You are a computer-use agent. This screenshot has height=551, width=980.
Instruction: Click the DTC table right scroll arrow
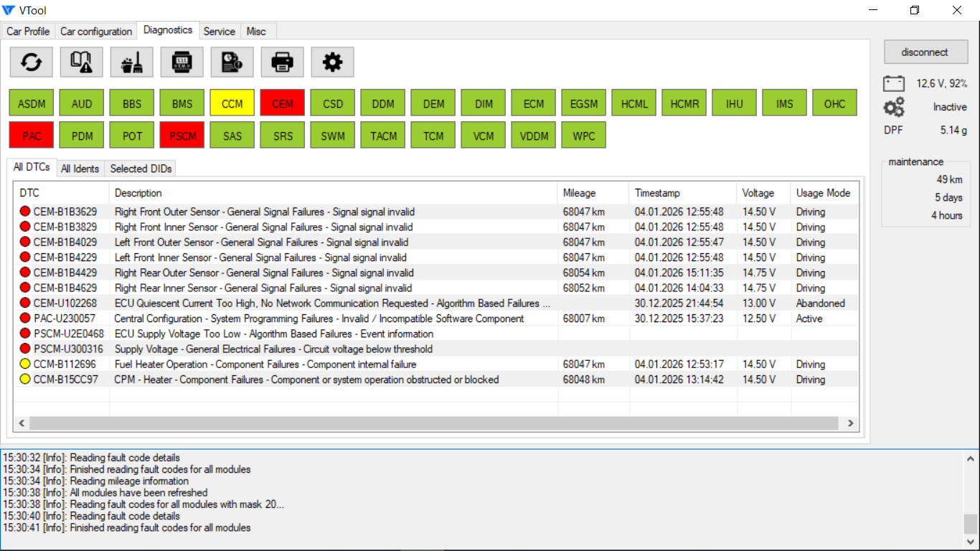pyautogui.click(x=851, y=424)
